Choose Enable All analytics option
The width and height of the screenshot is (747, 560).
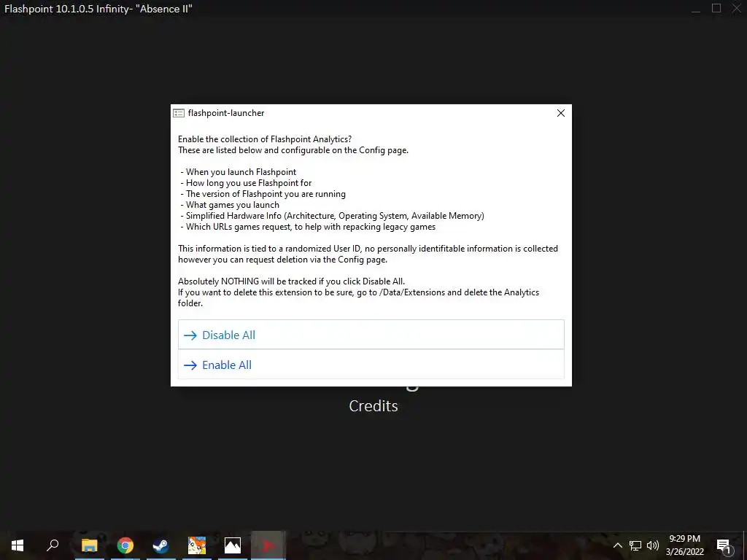[371, 365]
